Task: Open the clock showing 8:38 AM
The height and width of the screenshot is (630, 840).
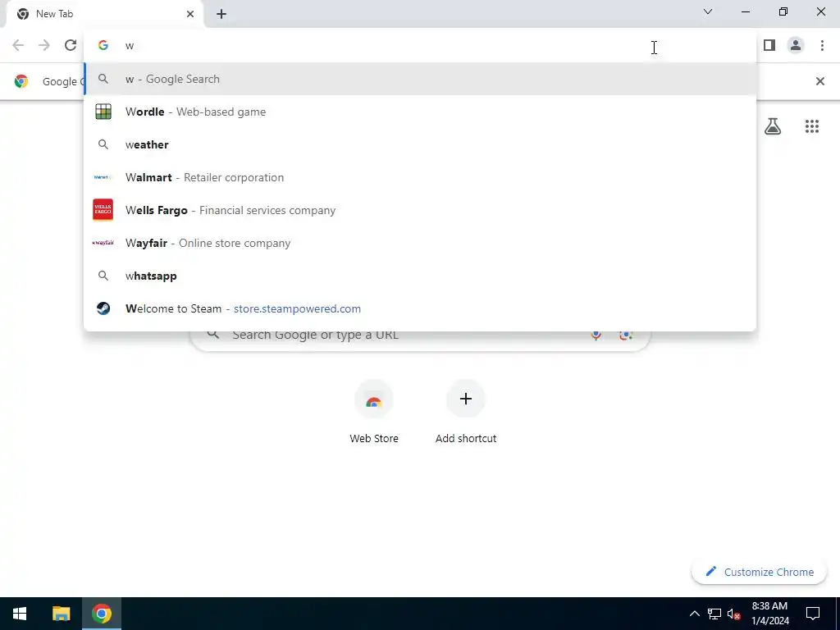Action: 769,614
